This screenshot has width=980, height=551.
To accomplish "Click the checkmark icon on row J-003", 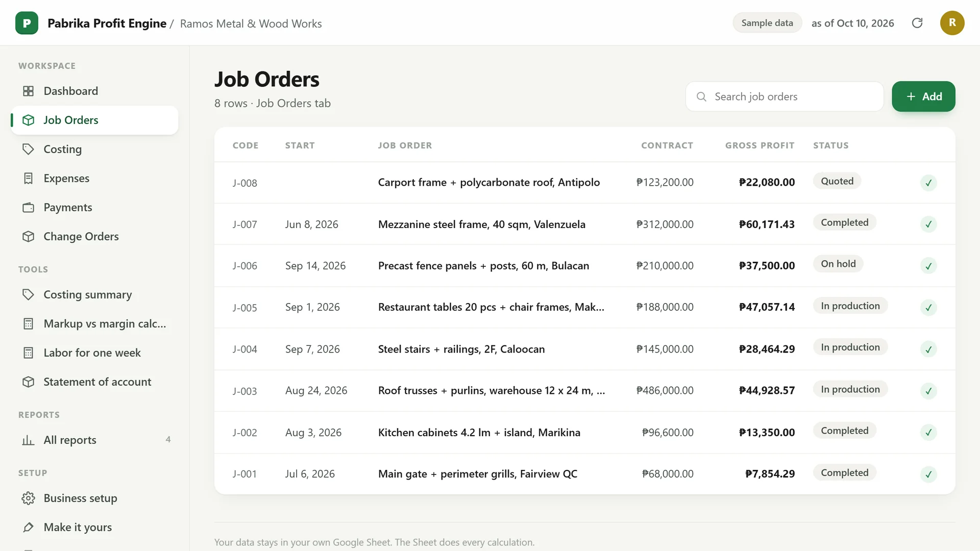I will (x=928, y=391).
